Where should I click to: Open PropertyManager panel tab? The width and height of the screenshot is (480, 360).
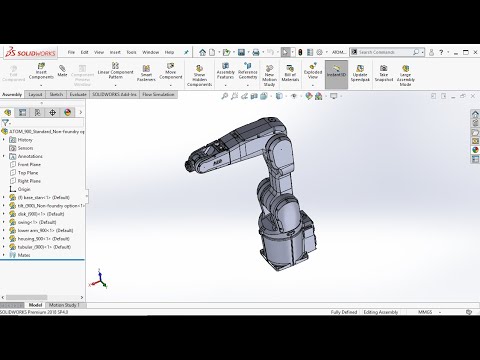[22, 113]
